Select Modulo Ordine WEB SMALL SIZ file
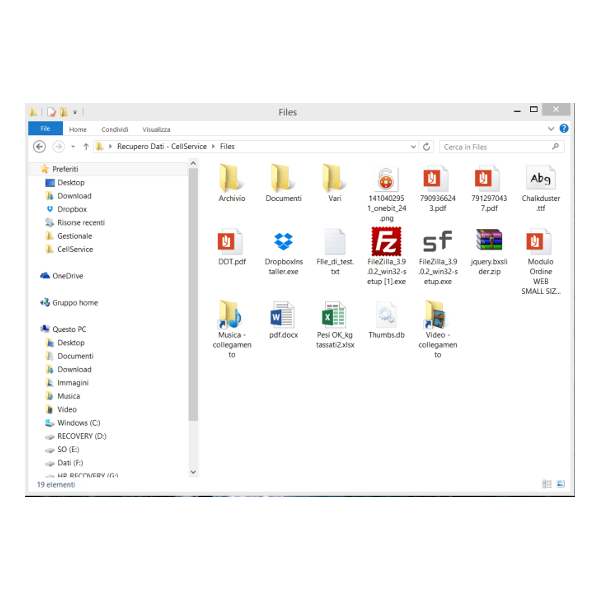This screenshot has width=600, height=600. [540, 262]
